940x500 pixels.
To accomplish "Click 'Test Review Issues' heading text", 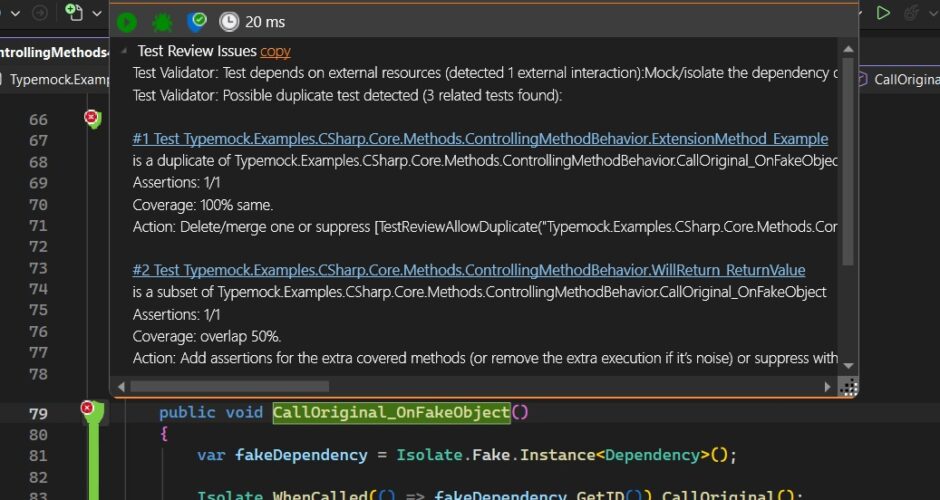I will [197, 51].
